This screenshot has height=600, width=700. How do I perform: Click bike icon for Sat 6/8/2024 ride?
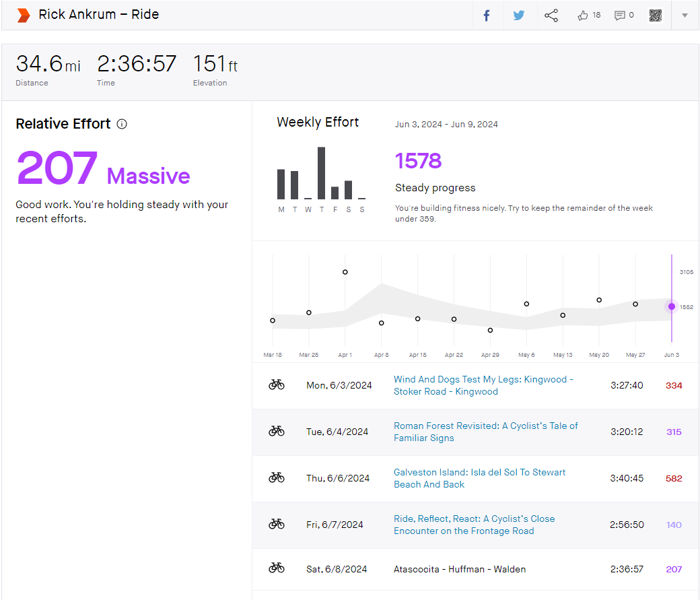(x=277, y=568)
